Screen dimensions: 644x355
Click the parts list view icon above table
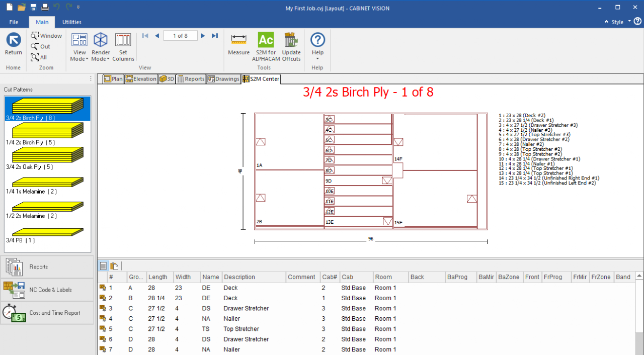point(103,266)
